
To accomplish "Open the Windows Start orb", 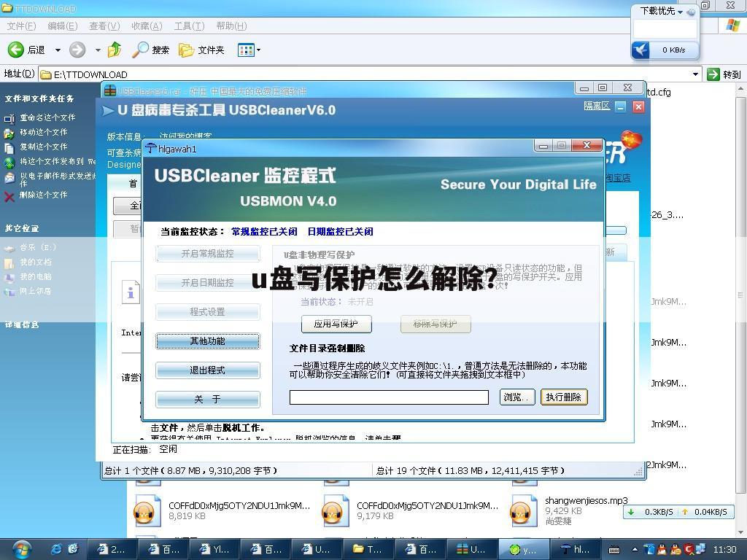I will 21,550.
